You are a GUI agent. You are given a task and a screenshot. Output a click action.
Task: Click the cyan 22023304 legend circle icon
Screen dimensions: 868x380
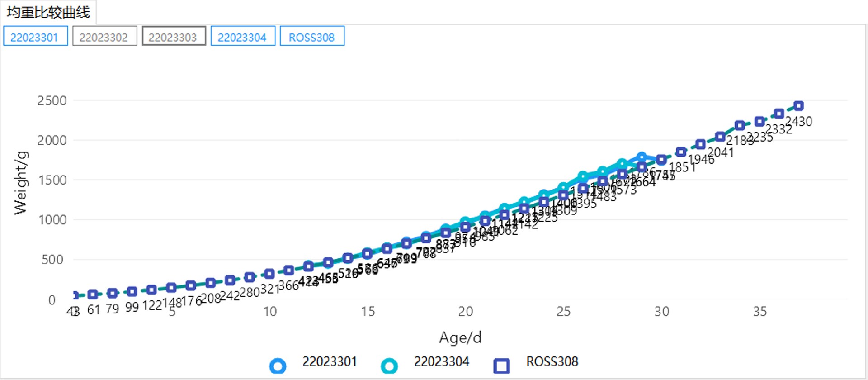click(x=389, y=366)
